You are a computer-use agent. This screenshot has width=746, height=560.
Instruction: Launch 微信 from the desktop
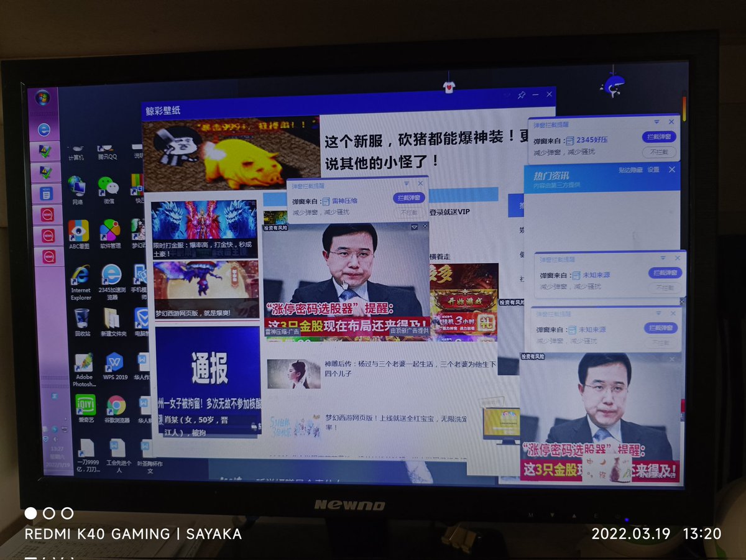tap(108, 190)
